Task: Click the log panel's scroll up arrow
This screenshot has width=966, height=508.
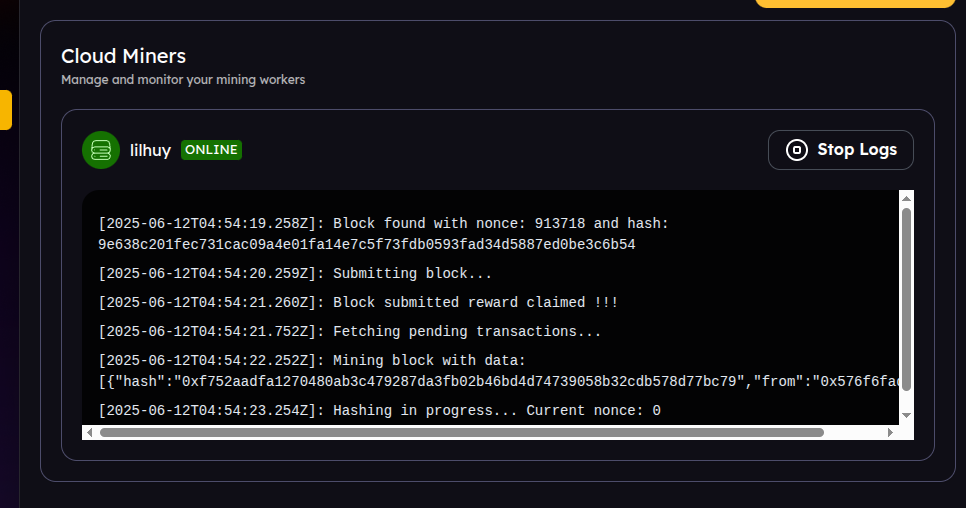Action: (906, 198)
